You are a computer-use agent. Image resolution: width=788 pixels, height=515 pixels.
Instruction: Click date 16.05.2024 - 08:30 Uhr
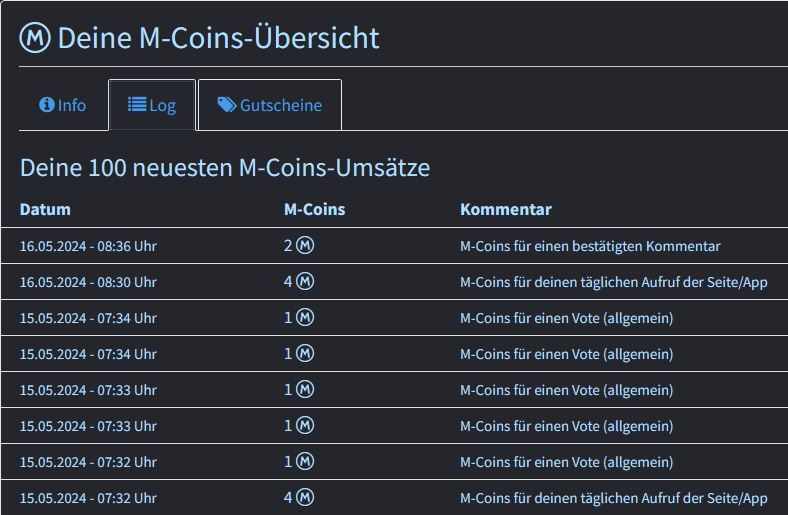pyautogui.click(x=88, y=282)
